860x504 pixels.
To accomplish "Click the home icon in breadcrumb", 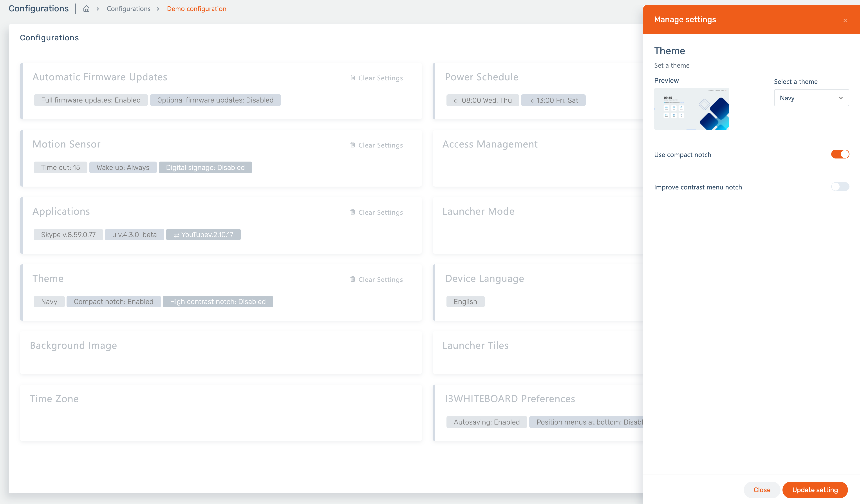I will pos(86,9).
